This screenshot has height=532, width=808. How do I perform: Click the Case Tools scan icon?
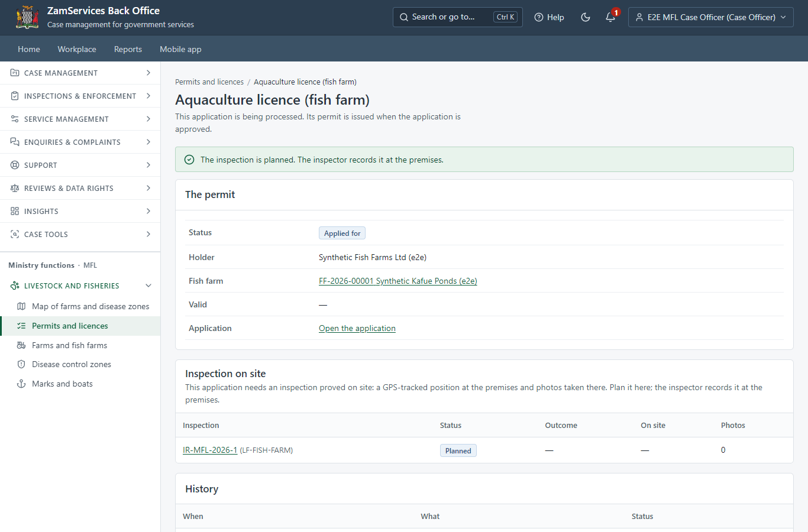[15, 234]
